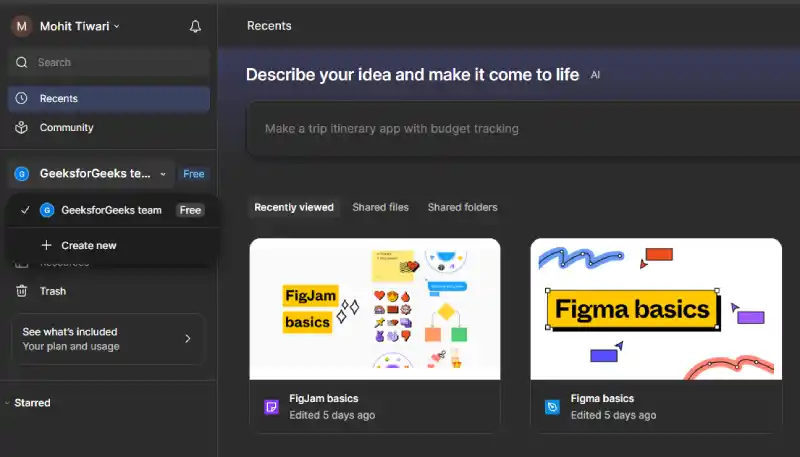Viewport: 800px width, 457px height.
Task: Click the FigJam basics file name
Action: click(x=324, y=399)
